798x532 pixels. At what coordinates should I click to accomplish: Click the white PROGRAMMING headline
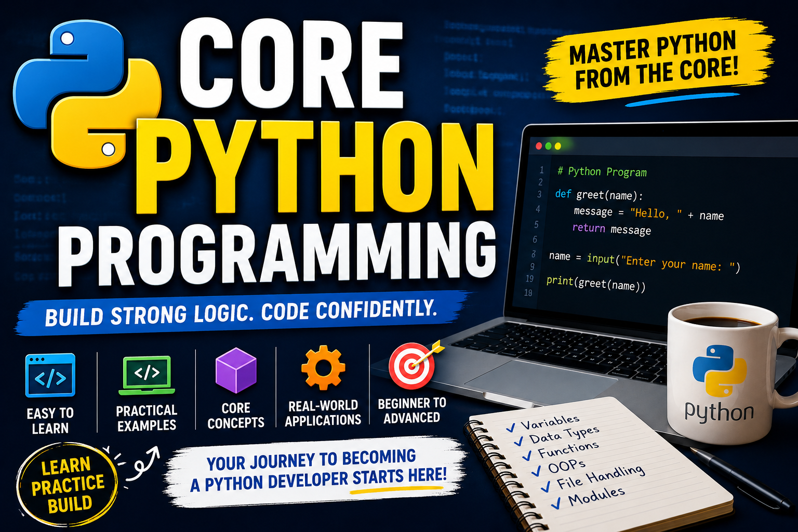pyautogui.click(x=277, y=254)
